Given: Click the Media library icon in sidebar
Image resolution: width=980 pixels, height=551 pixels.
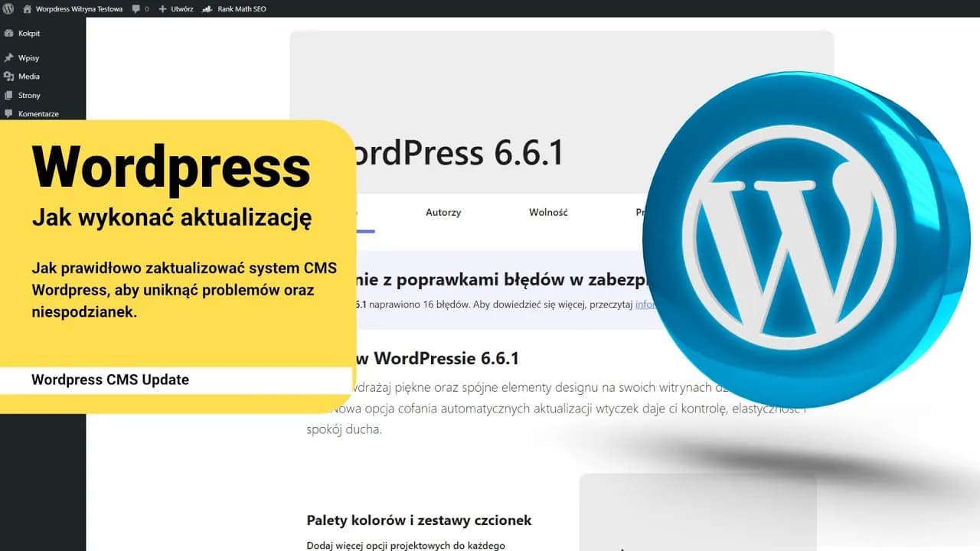Looking at the screenshot, I should tap(8, 77).
